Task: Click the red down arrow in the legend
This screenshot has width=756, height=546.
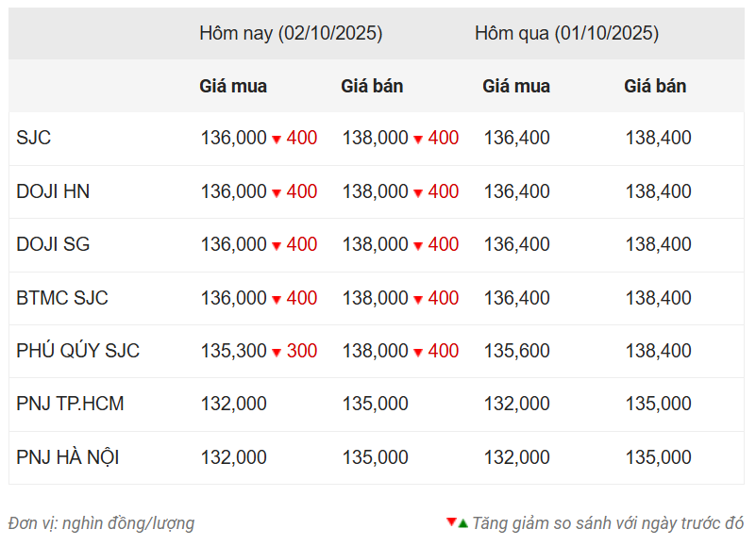Action: click(x=451, y=521)
